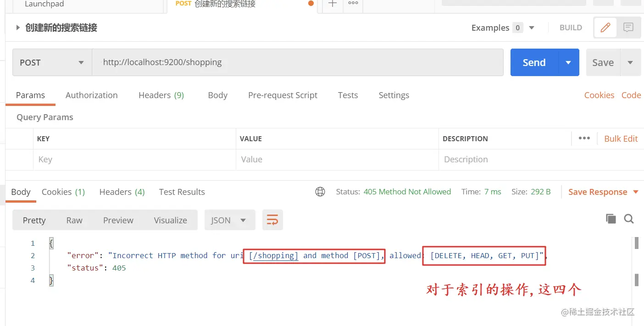Image resolution: width=644 pixels, height=326 pixels.
Task: Click the DESCRIPTION column header
Action: coord(465,138)
